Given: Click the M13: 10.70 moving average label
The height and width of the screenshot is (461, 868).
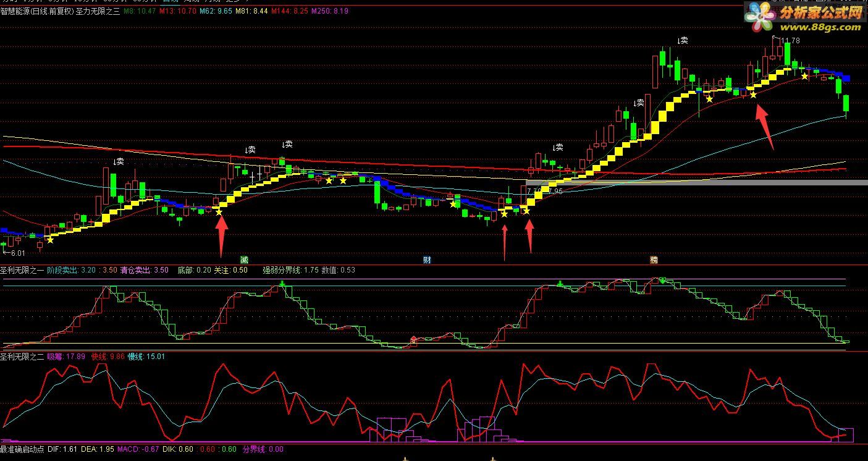Looking at the screenshot, I should [x=179, y=11].
